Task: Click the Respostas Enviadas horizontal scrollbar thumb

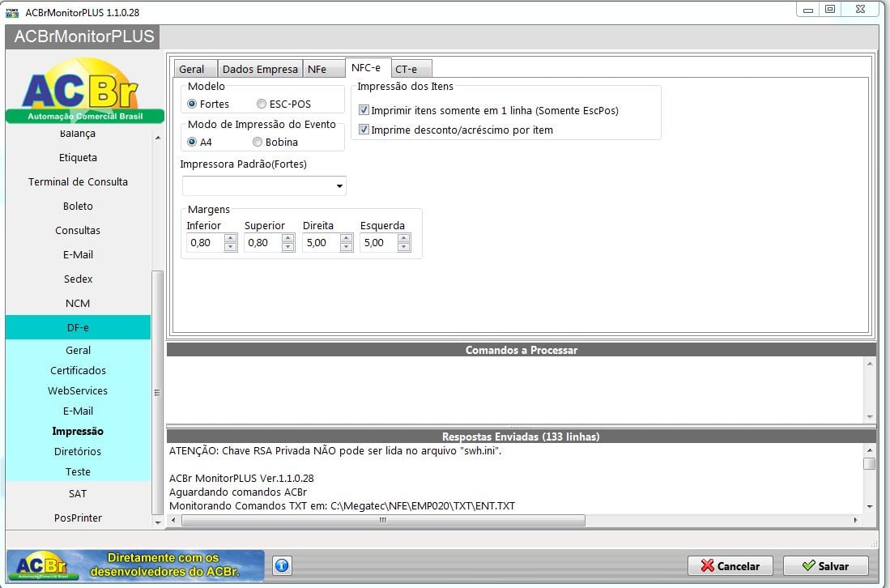Action: pyautogui.click(x=383, y=520)
